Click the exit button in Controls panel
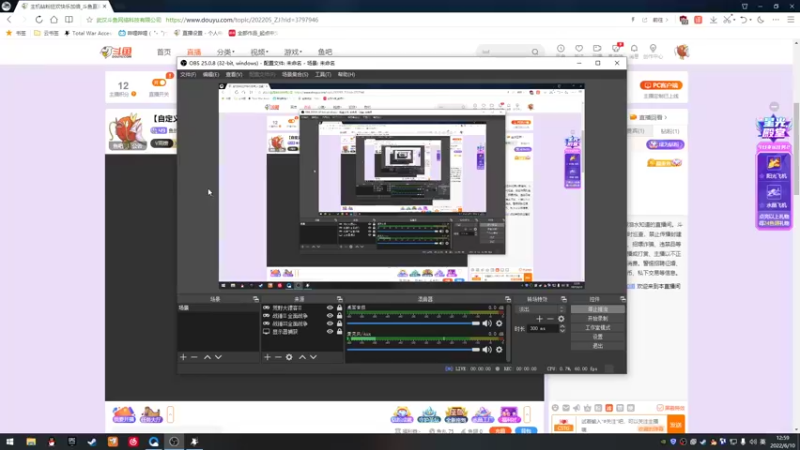The width and height of the screenshot is (800, 450). point(597,346)
